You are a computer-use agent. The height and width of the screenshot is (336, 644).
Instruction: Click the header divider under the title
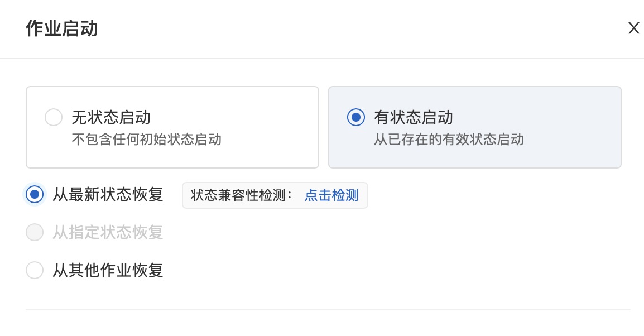[322, 59]
